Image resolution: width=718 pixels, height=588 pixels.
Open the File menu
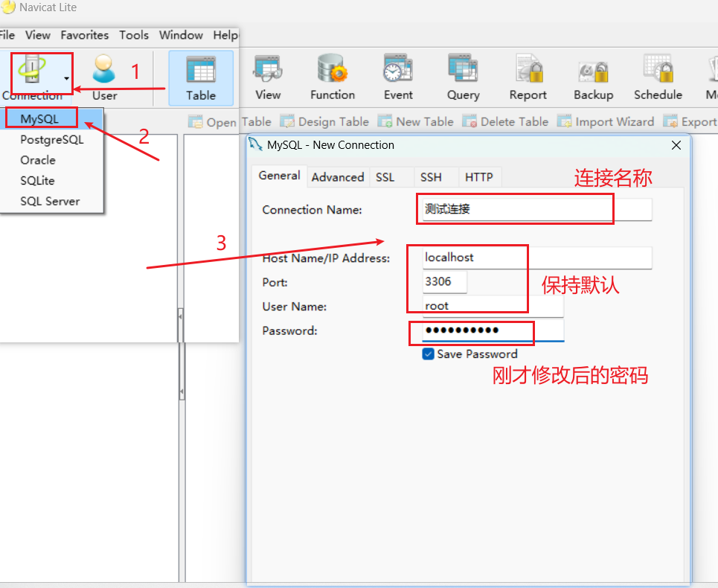(x=7, y=35)
